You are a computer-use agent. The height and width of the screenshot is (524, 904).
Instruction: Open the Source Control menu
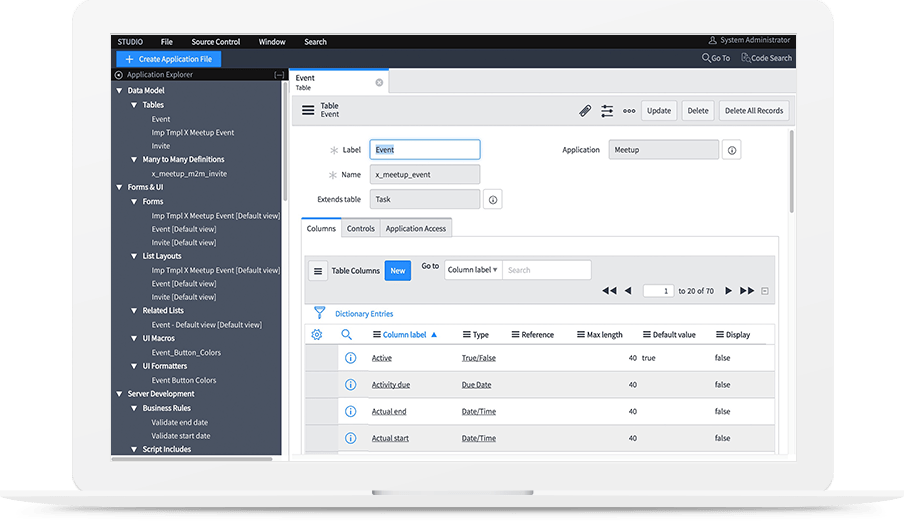(215, 42)
